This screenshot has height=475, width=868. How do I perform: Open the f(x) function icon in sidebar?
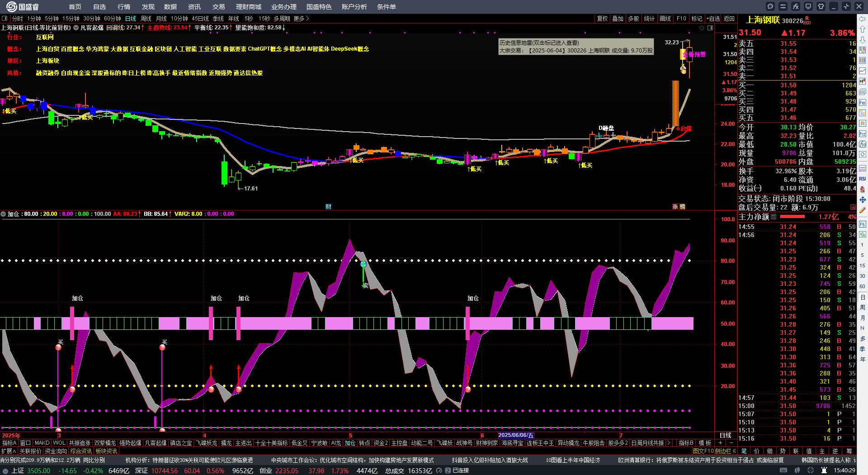point(863,144)
